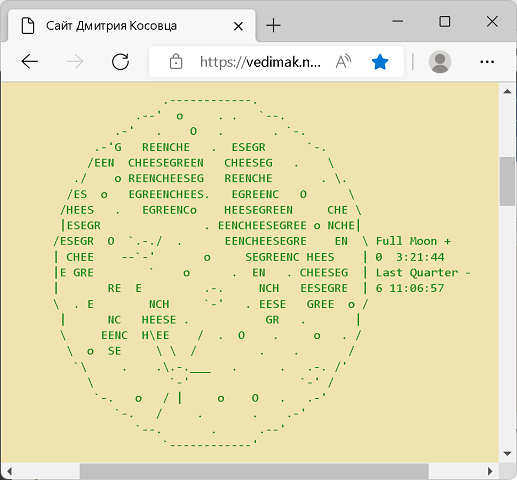Screen dimensions: 517x480
Task: Click the page icon on the tab
Action: [28, 26]
